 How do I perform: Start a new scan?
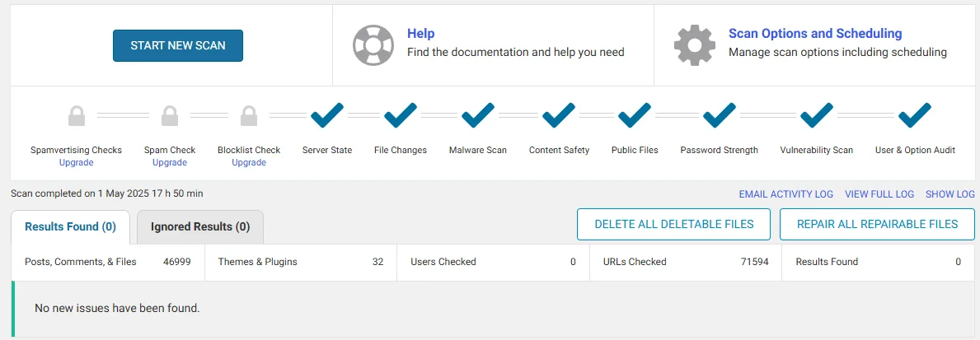[x=178, y=45]
